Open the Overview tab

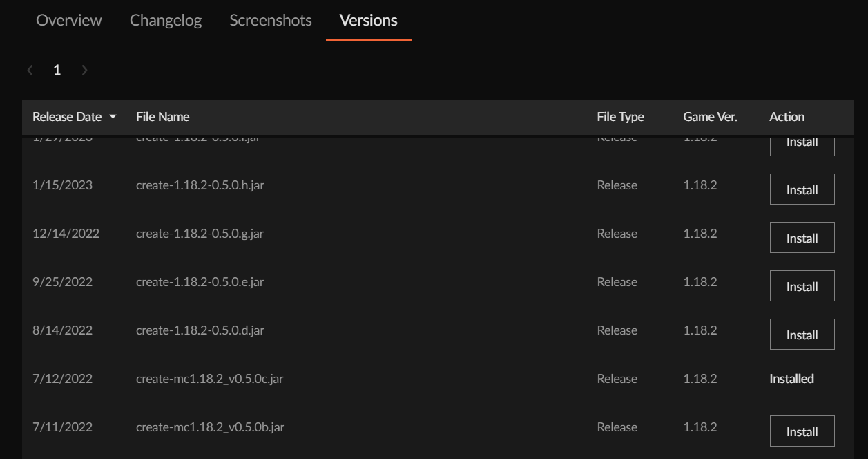pos(68,20)
